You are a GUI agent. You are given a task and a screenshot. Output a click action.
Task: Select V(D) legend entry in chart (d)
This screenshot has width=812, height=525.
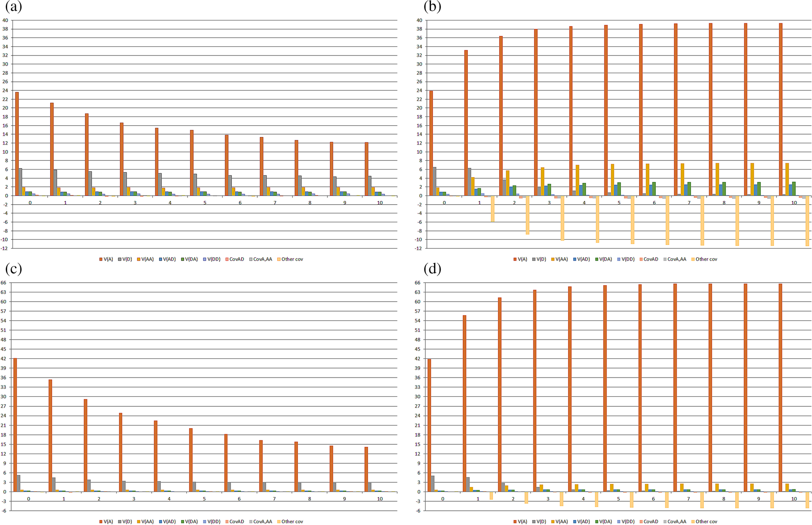pyautogui.click(x=539, y=522)
